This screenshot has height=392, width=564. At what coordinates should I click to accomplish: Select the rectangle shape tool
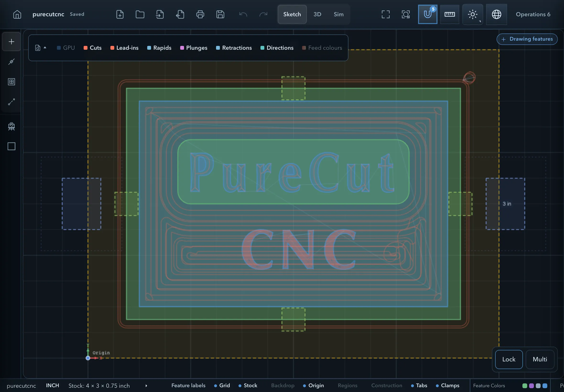pyautogui.click(x=11, y=146)
